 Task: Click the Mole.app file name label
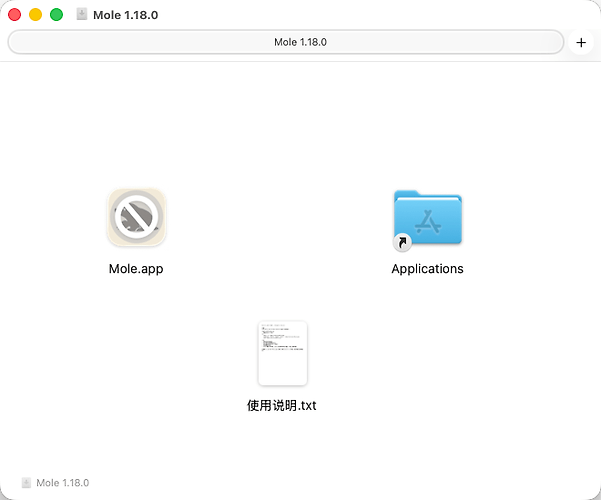(136, 269)
